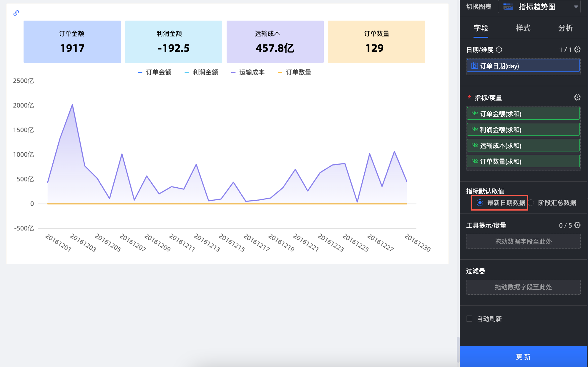The width and height of the screenshot is (588, 367).
Task: Click the link icon atop the chart
Action: coord(16,13)
